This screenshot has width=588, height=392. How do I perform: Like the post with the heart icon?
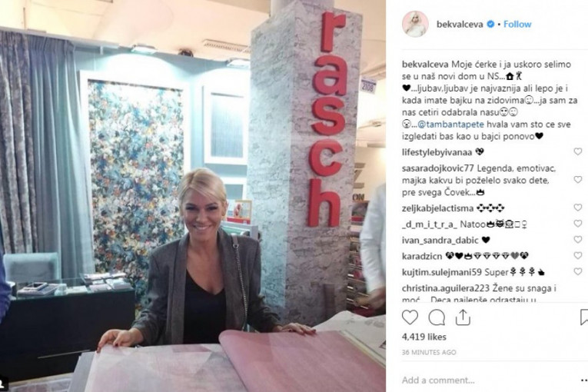[x=410, y=317]
